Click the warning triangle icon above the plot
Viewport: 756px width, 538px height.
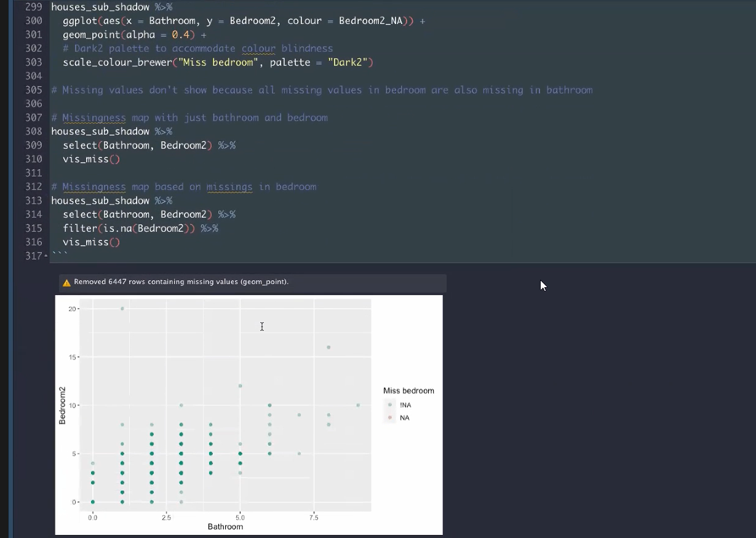click(67, 283)
